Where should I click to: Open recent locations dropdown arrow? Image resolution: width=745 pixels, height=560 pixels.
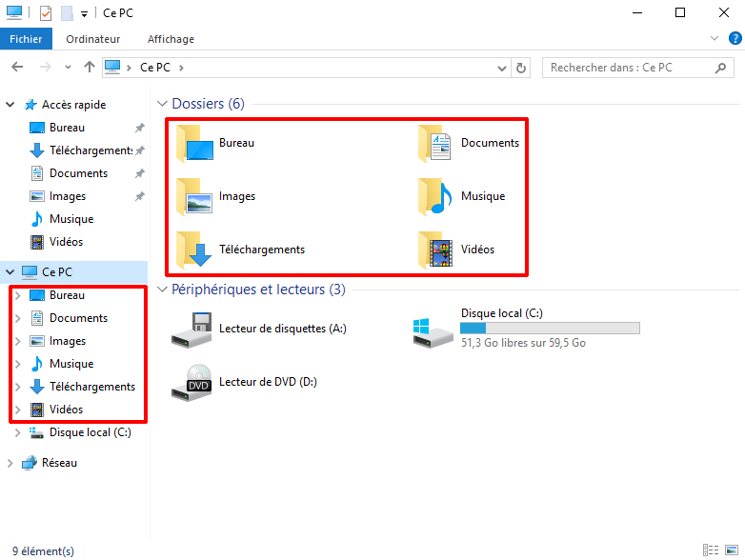(x=68, y=67)
